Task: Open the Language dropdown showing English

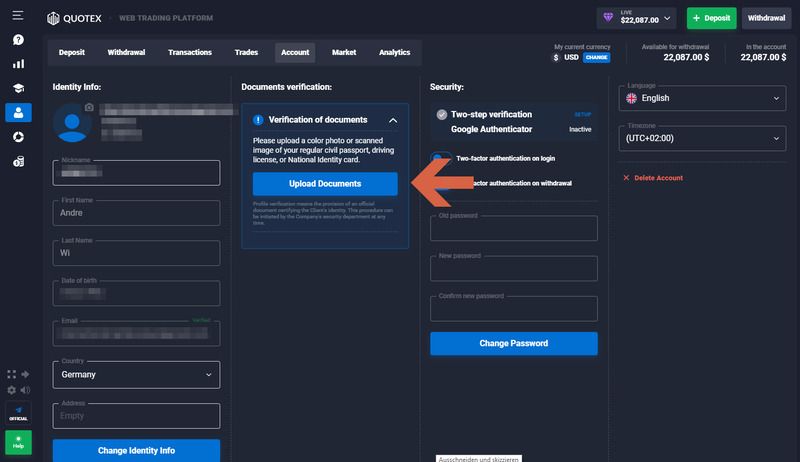Action: (703, 98)
